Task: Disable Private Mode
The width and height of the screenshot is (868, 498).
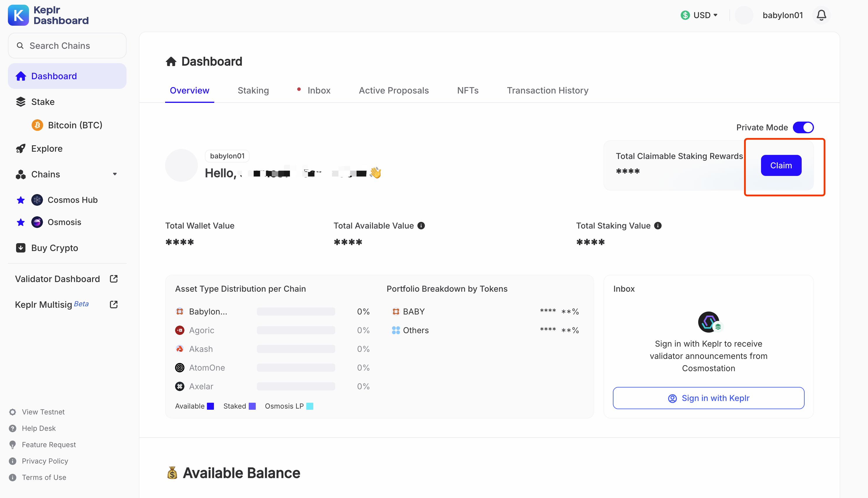Action: tap(803, 127)
